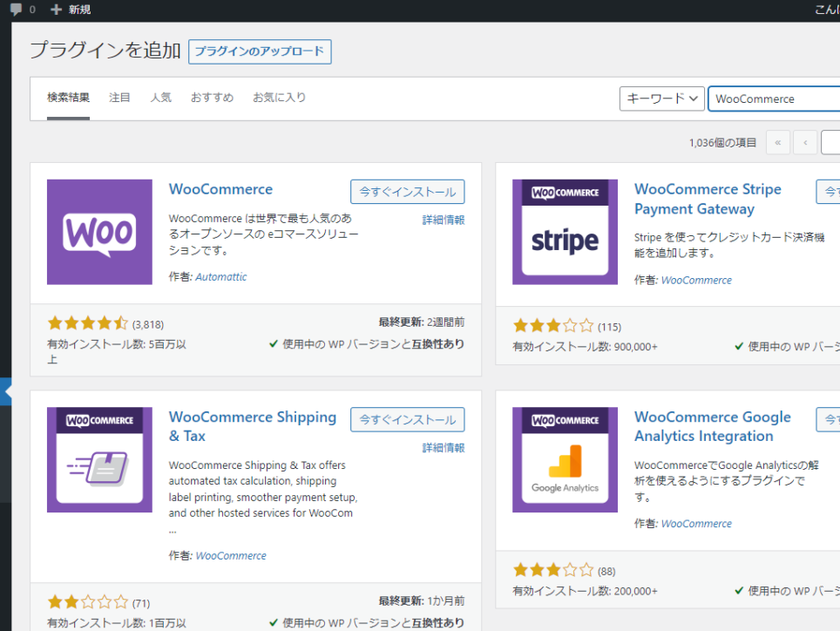840x631 pixels.
Task: Click the plus icon beside 新規
Action: 56,9
